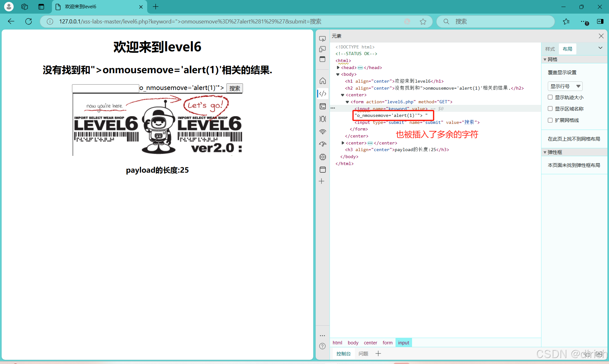Screen dimensions: 609x364
Task: Collapse the 弹性框 section
Action: tap(545, 152)
